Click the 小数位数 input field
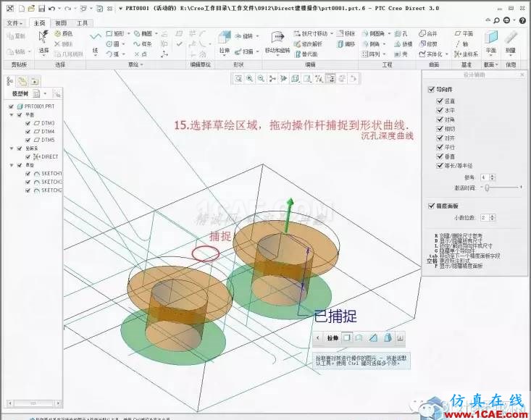The height and width of the screenshot is (420, 531). [485, 218]
